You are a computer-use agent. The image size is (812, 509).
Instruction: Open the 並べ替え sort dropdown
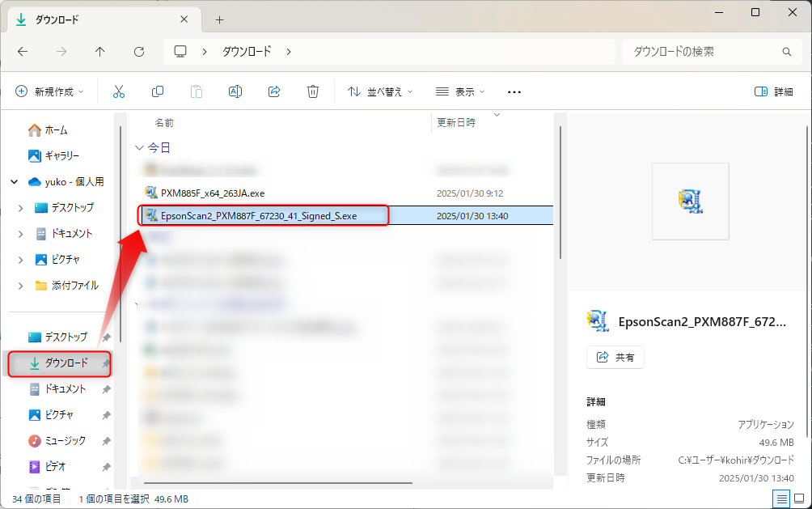click(x=380, y=91)
